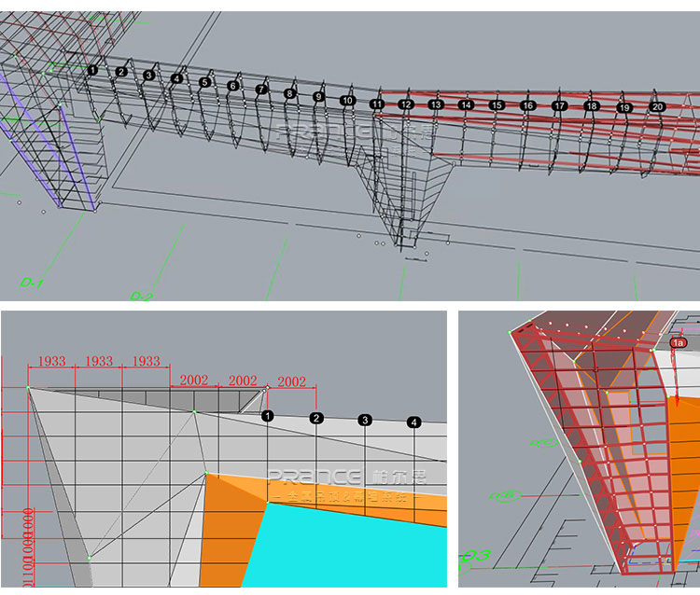Screen dimensions: 700x595
Task: Click marker 17 on the red framework
Action: coord(559,106)
